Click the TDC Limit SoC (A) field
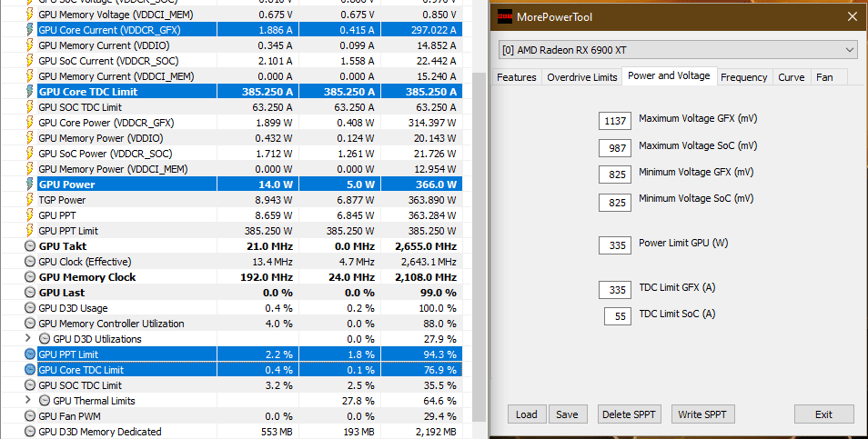868x439 pixels. 618,316
